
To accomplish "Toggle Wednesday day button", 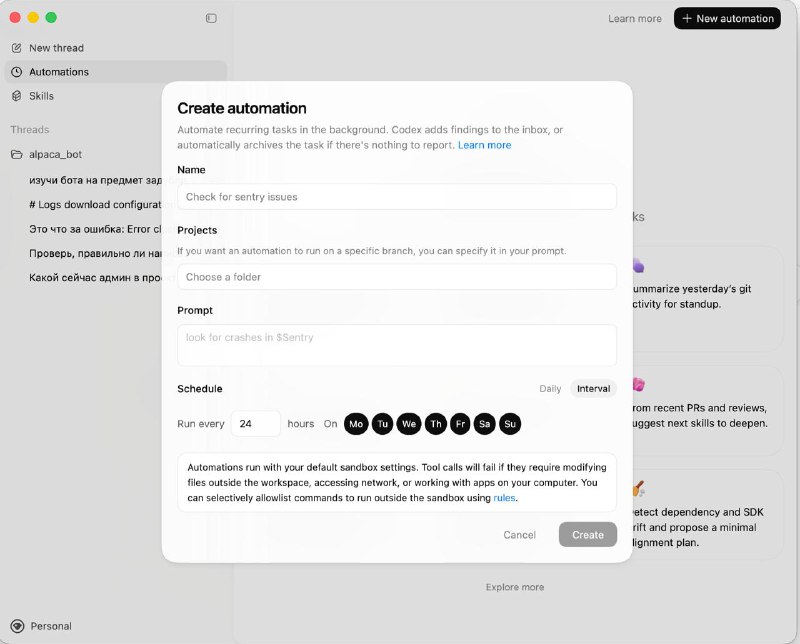I will click(x=408, y=424).
